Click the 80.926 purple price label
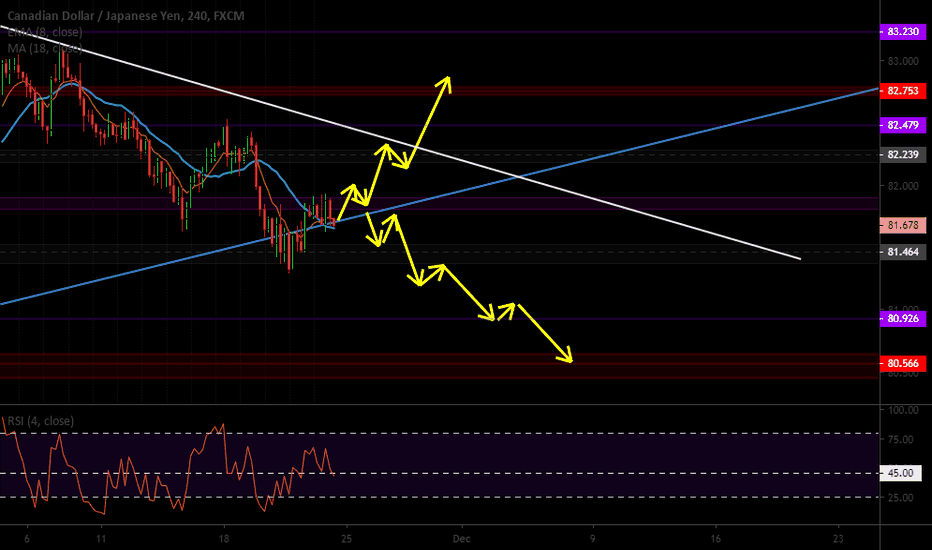 pos(902,319)
